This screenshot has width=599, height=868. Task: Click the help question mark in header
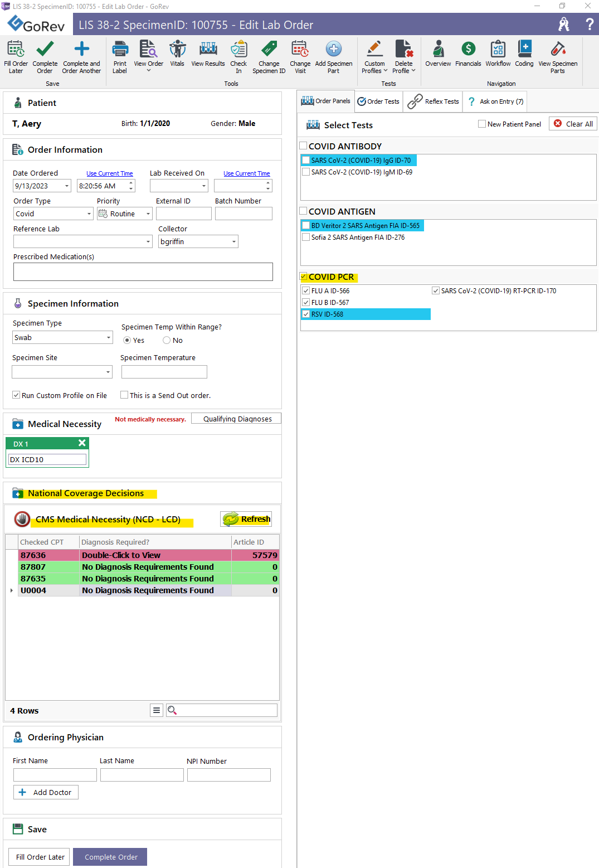pos(590,25)
